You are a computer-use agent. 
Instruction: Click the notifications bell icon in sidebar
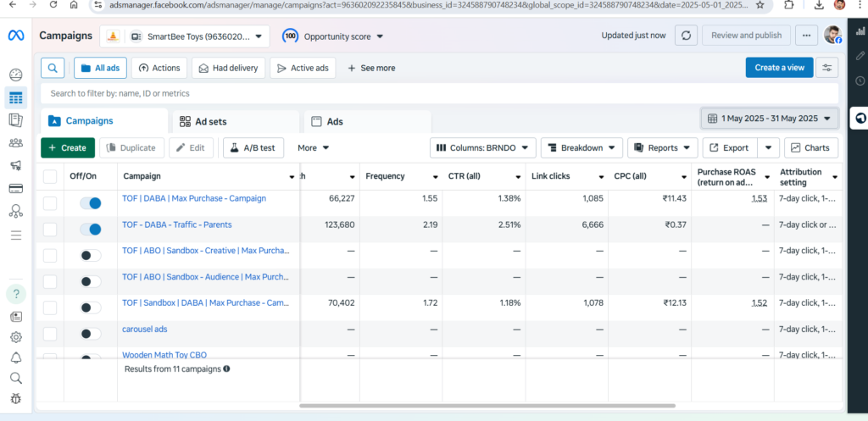15,357
